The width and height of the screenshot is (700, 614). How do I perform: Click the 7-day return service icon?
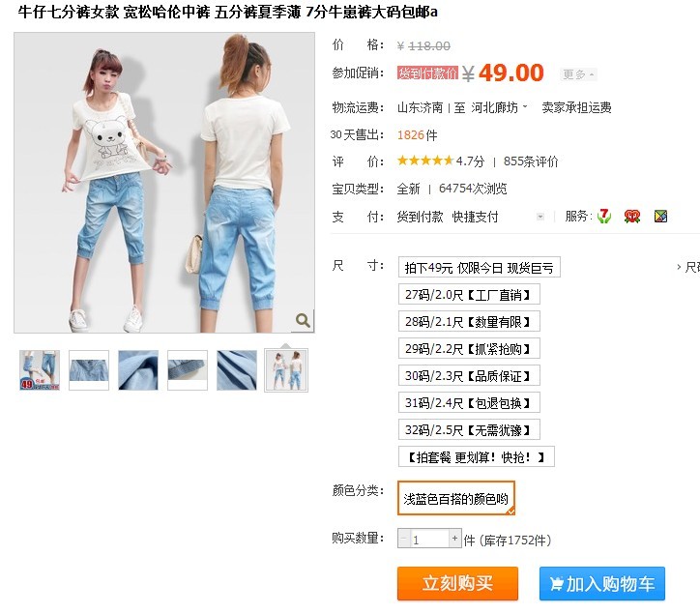604,217
